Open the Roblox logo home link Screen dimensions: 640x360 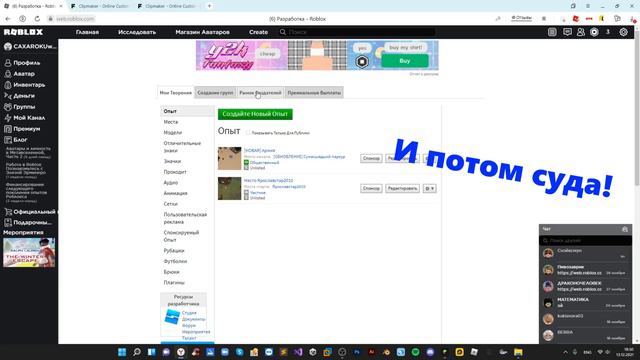click(x=23, y=32)
